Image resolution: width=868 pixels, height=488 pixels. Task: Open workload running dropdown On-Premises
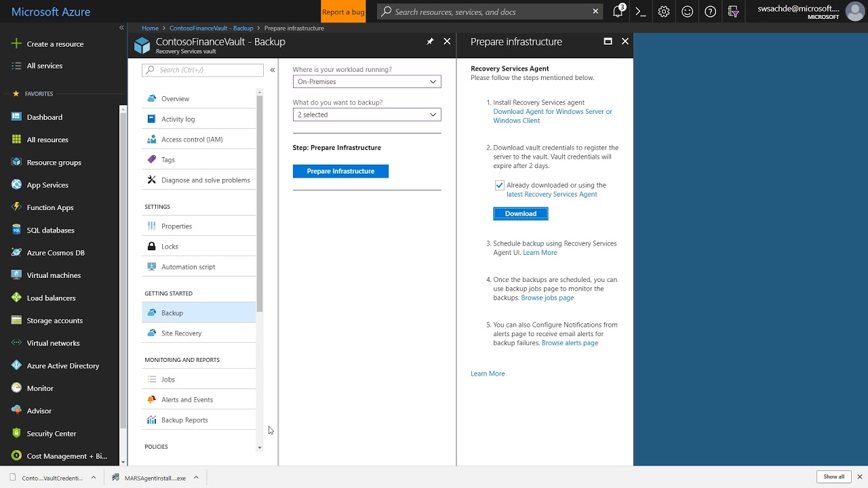pos(367,81)
